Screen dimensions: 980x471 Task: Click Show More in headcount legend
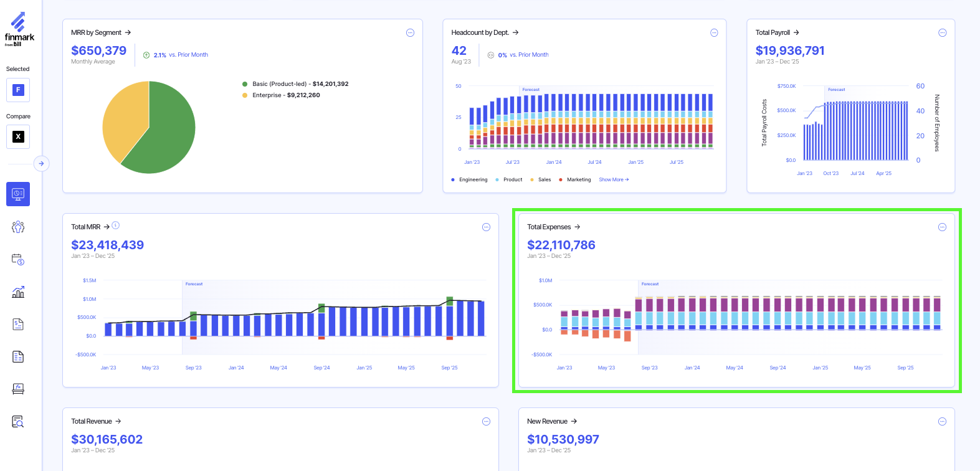coord(613,179)
